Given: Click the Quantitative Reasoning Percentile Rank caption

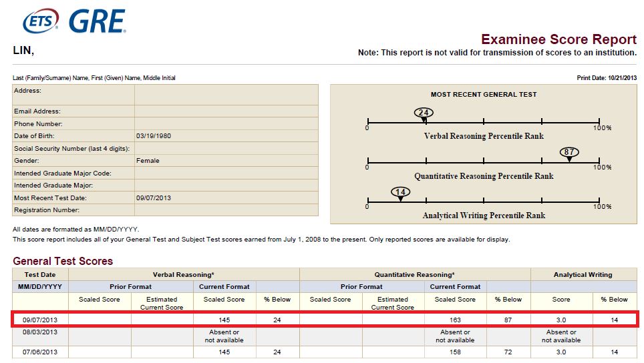Looking at the screenshot, I should click(x=484, y=176).
